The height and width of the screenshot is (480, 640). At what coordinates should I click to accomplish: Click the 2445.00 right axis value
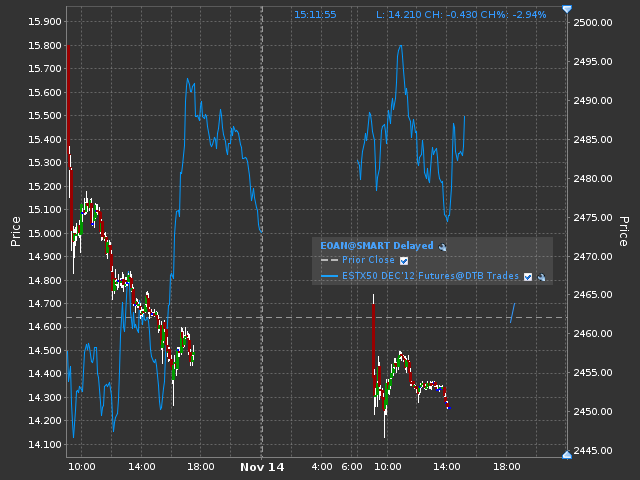tap(593, 451)
